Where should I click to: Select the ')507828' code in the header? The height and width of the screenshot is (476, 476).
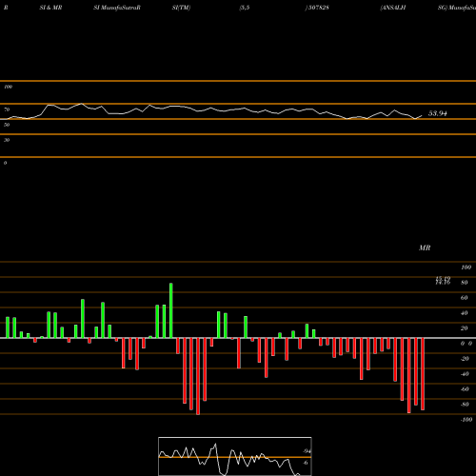[x=317, y=8]
